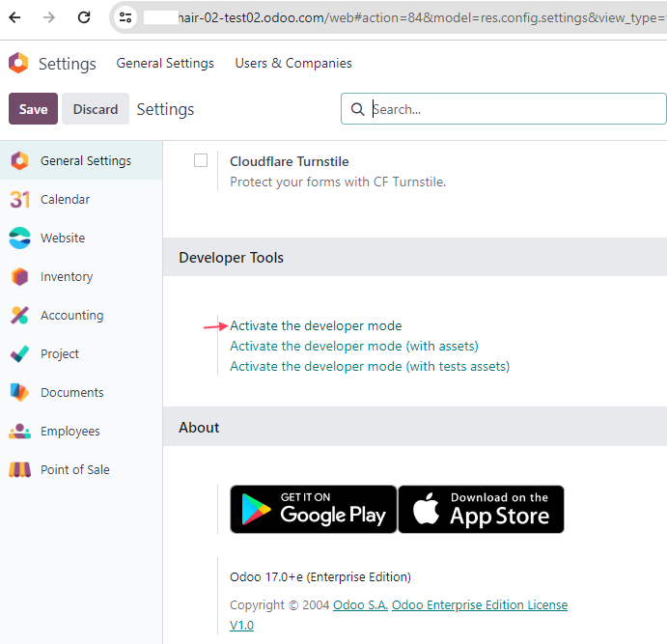Click the Download on the App Store badge
Screen dimensions: 667x644
481,509
